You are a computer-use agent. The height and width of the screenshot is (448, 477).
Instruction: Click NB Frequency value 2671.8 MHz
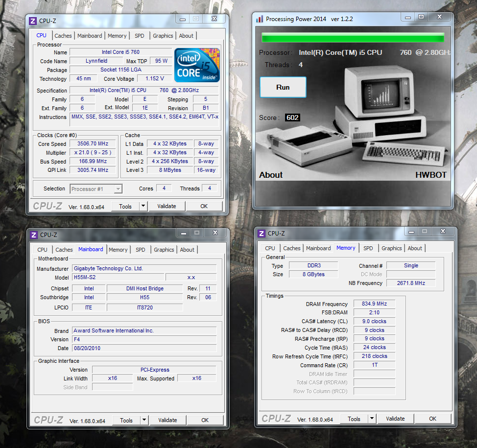[411, 283]
